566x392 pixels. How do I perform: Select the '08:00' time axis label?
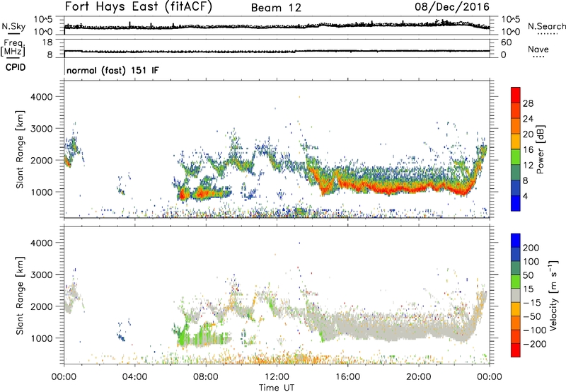point(206,377)
